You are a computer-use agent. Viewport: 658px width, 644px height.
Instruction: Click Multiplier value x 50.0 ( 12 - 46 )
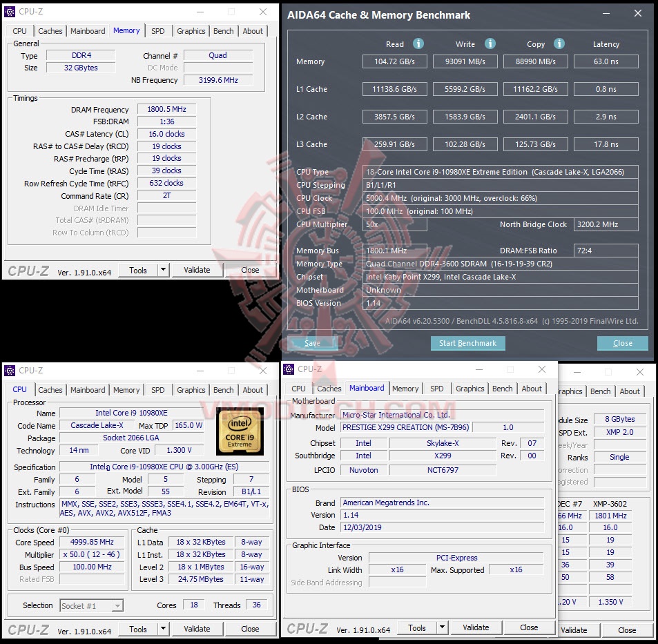point(92,554)
